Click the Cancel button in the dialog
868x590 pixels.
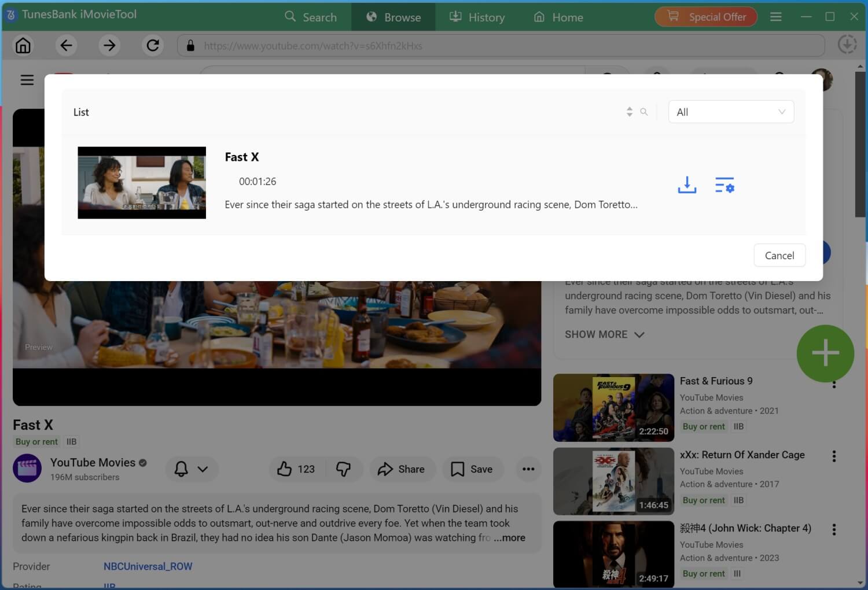tap(779, 255)
